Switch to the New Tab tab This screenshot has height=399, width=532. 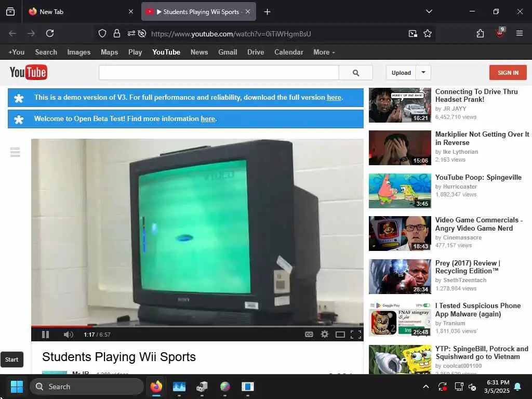pos(81,12)
